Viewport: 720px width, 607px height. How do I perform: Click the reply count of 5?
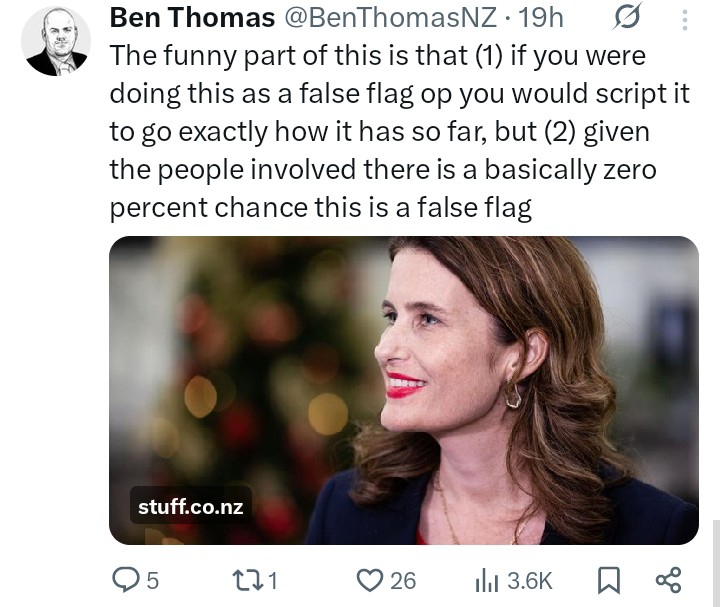point(153,581)
